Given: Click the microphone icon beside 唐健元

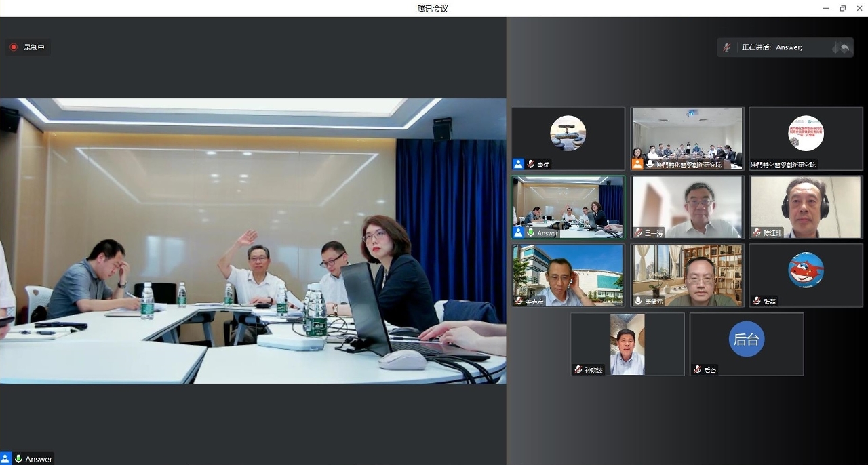Looking at the screenshot, I should 638,301.
